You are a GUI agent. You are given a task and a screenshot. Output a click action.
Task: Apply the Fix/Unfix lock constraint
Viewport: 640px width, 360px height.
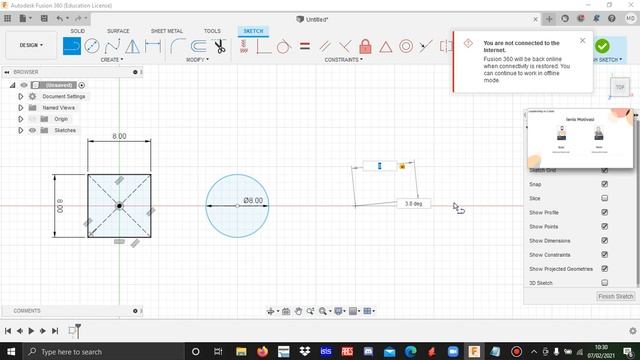click(x=365, y=46)
